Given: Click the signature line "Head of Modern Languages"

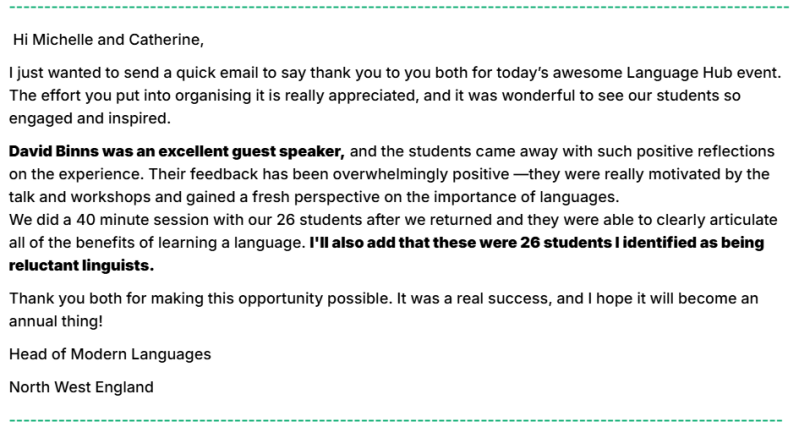Looking at the screenshot, I should 109,353.
